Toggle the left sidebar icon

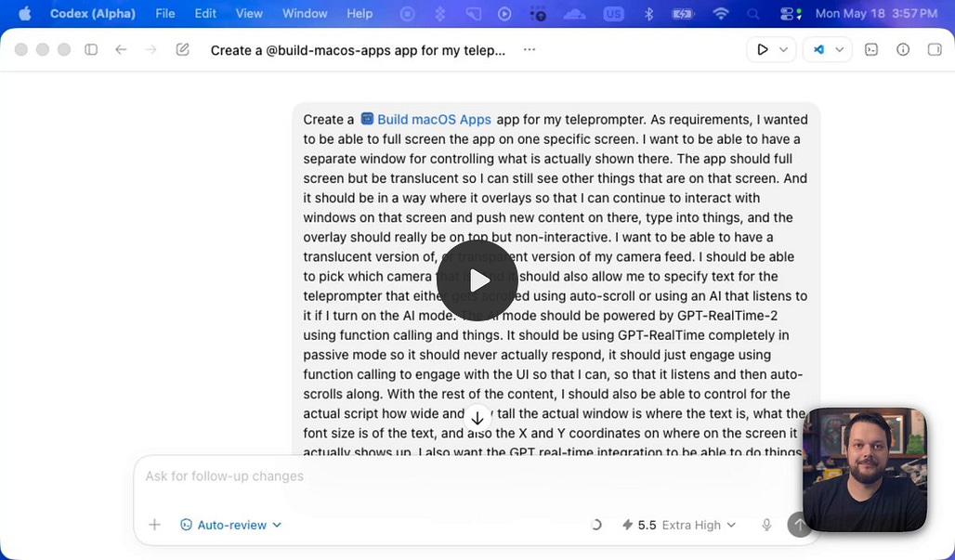[91, 50]
